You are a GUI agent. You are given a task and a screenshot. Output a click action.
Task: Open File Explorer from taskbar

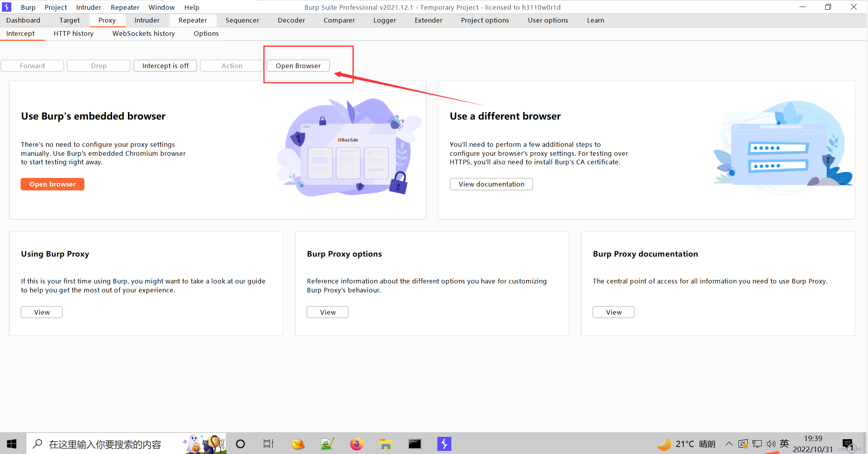tap(385, 444)
